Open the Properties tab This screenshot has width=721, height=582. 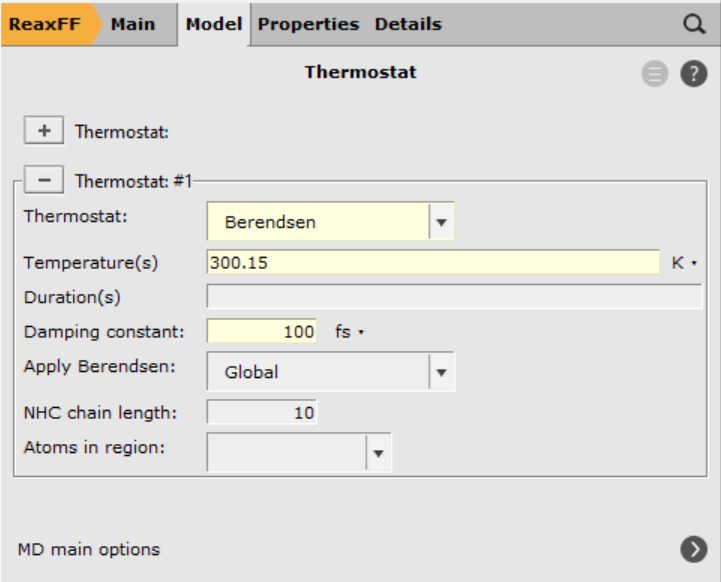308,24
